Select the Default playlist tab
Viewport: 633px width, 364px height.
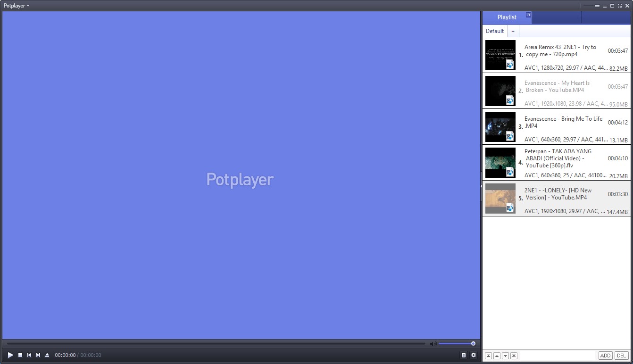pyautogui.click(x=494, y=31)
